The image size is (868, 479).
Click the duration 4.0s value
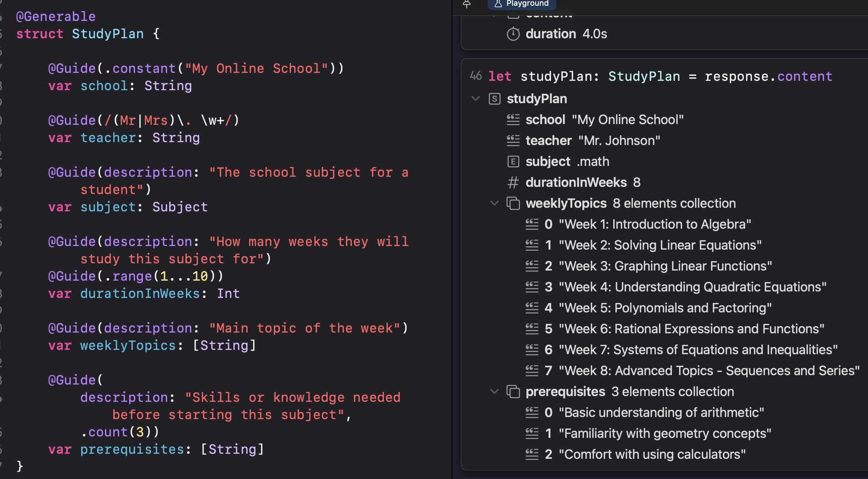[595, 34]
